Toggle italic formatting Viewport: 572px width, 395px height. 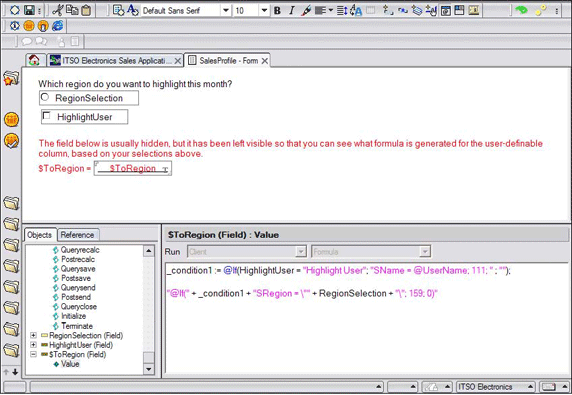[x=291, y=11]
